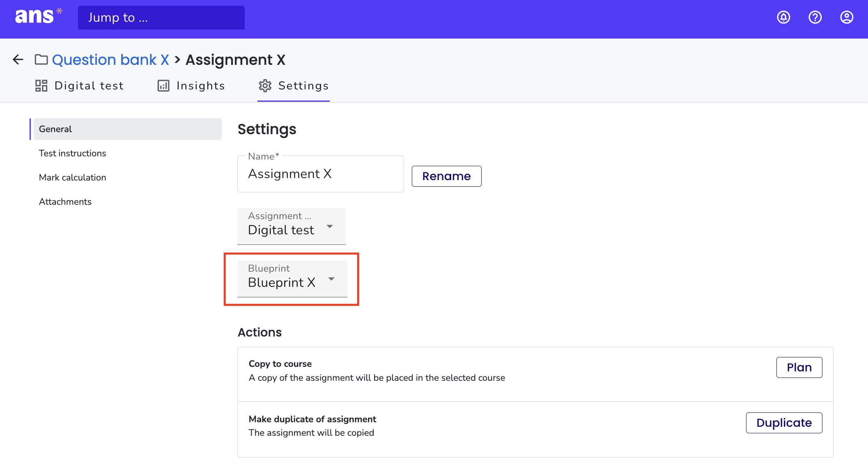Click the Digital test dropdown arrow
Screen dimensions: 868x476
(330, 227)
